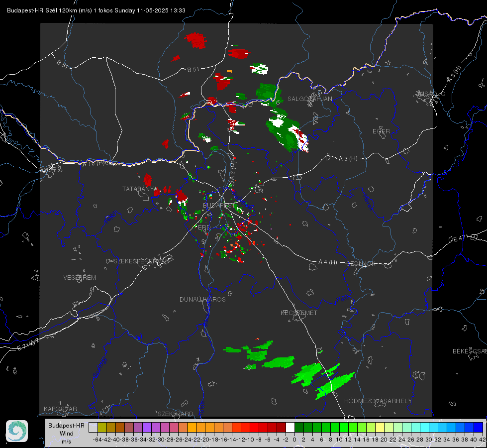Click the white swatch between -2 and 0
This screenshot has height=448, width=487.
pyautogui.click(x=290, y=427)
